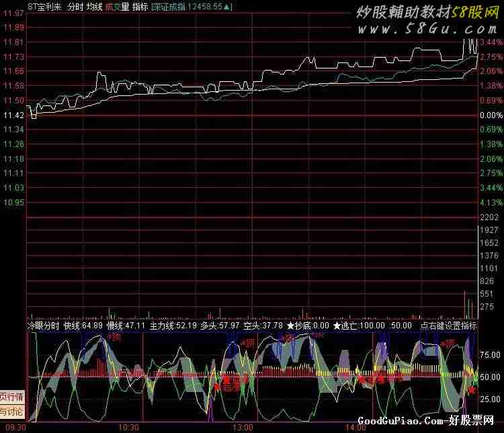Click the 点右键设置指标 hint text
Image resolution: width=504 pixels, height=433 pixels.
tap(449, 326)
